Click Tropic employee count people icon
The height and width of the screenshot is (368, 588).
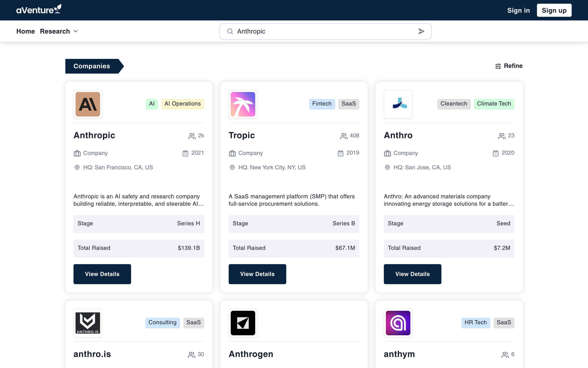coord(344,136)
